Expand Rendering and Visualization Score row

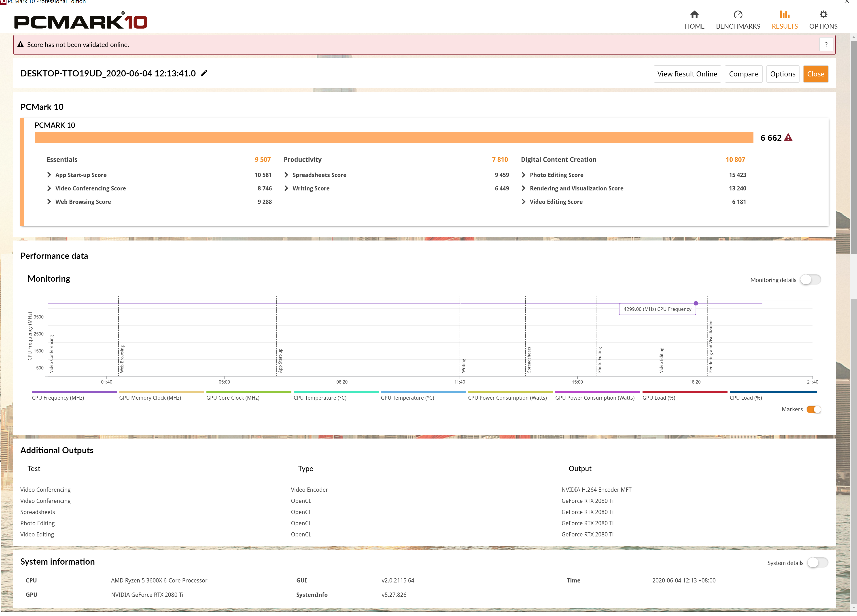pos(523,188)
